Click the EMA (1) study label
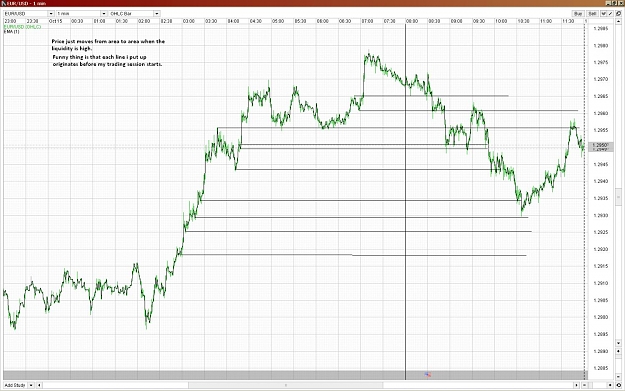 pyautogui.click(x=11, y=31)
